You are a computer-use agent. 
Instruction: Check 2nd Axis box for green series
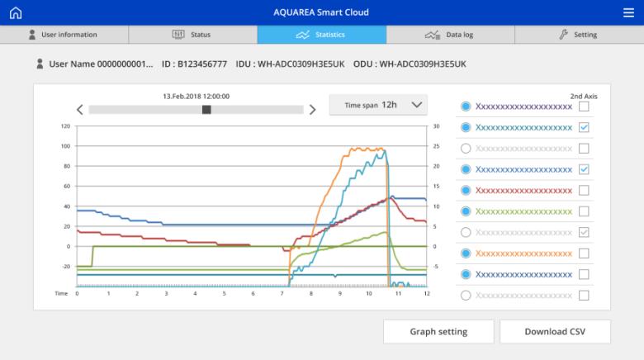(584, 211)
